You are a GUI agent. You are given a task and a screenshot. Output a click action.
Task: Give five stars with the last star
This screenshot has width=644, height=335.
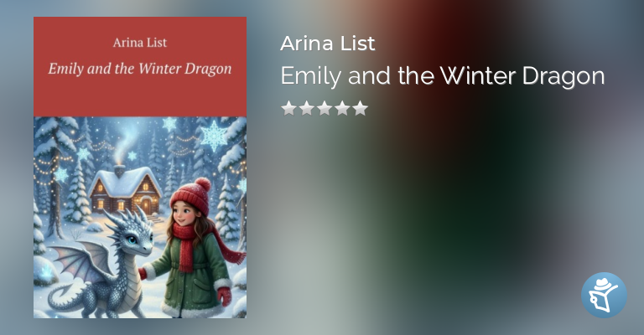click(x=361, y=108)
